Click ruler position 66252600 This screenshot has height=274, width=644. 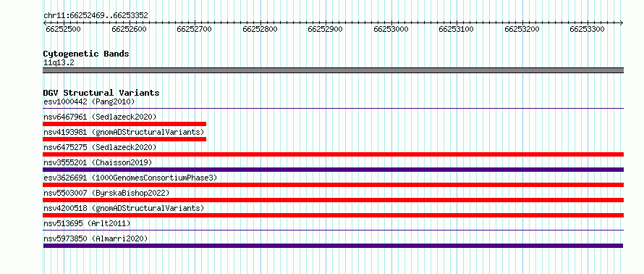click(129, 29)
